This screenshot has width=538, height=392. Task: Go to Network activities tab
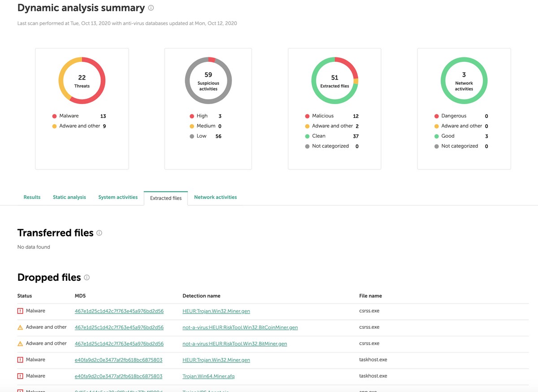[x=215, y=197]
